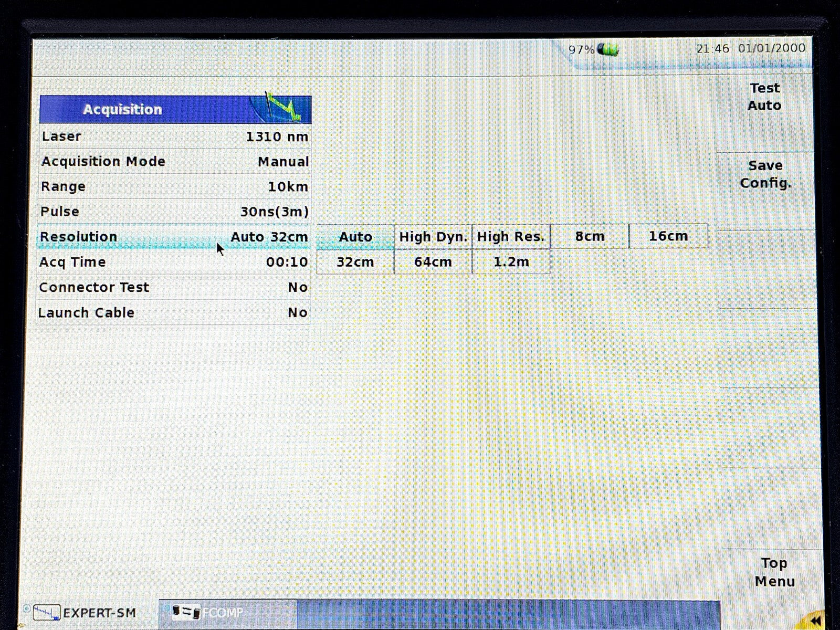Set resolution to 8cm
Image resolution: width=840 pixels, height=630 pixels.
point(590,236)
